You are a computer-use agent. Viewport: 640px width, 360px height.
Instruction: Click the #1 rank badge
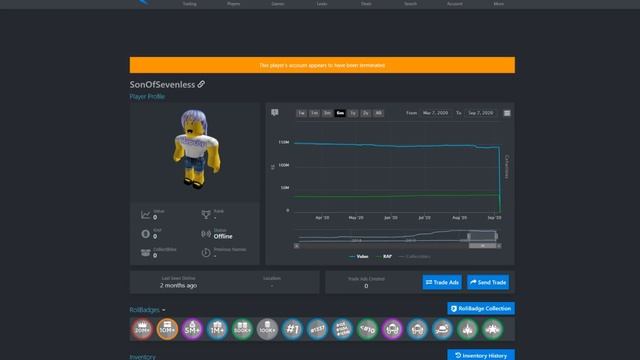(x=292, y=329)
